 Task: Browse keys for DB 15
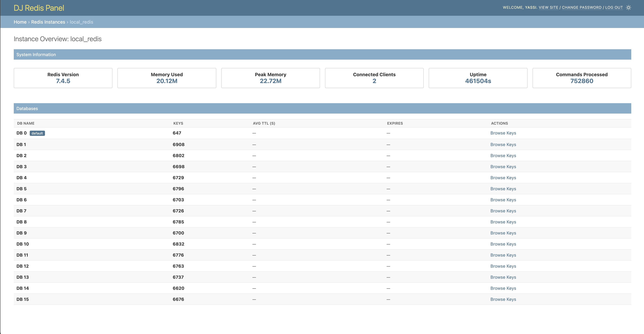tap(503, 299)
